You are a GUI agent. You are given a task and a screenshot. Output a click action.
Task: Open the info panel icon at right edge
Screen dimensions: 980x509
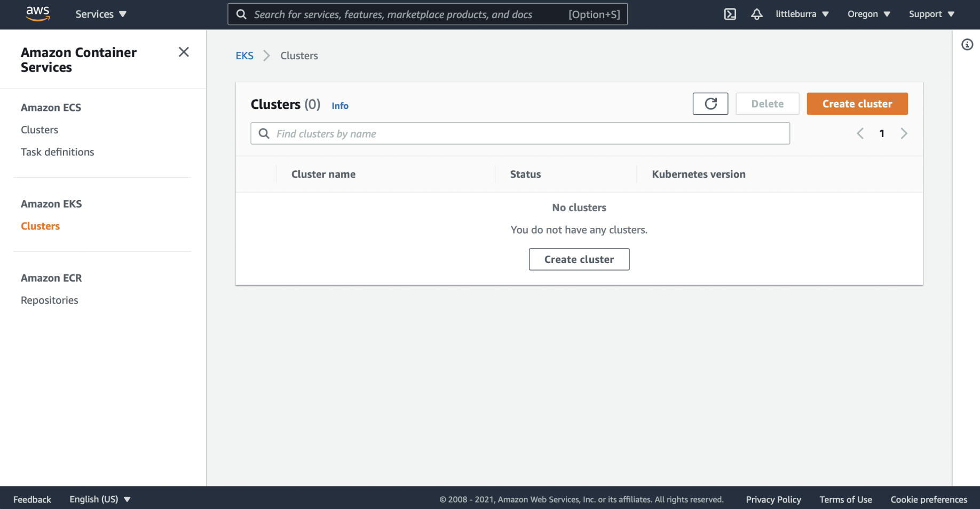pos(967,45)
